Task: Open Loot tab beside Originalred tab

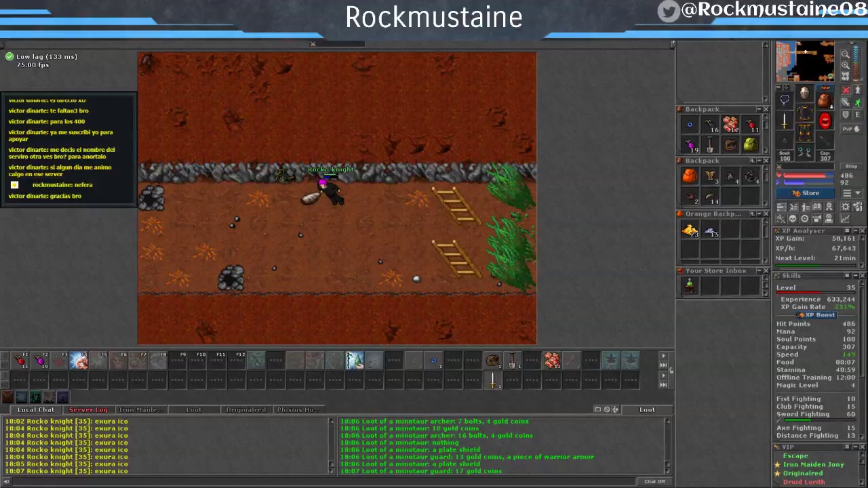Action: point(193,409)
